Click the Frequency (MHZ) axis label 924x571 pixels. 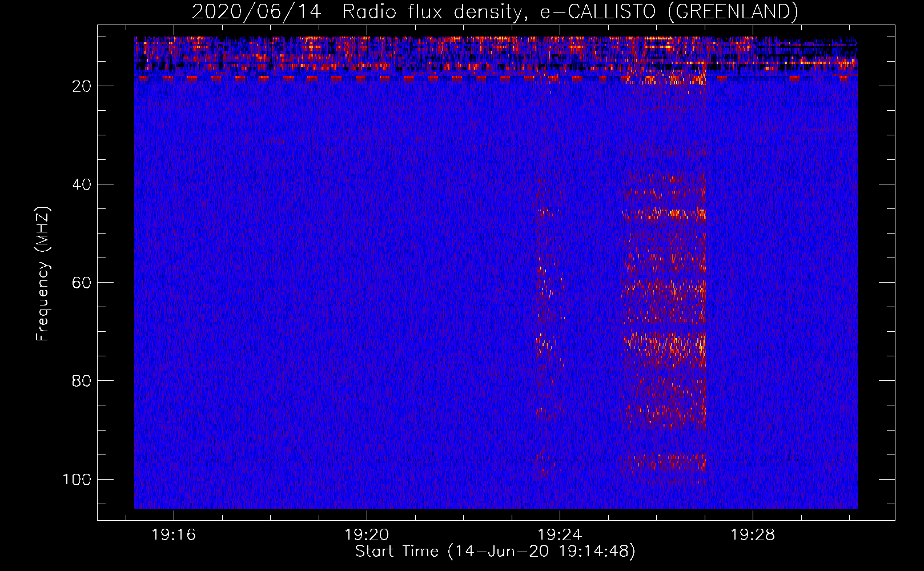point(43,274)
